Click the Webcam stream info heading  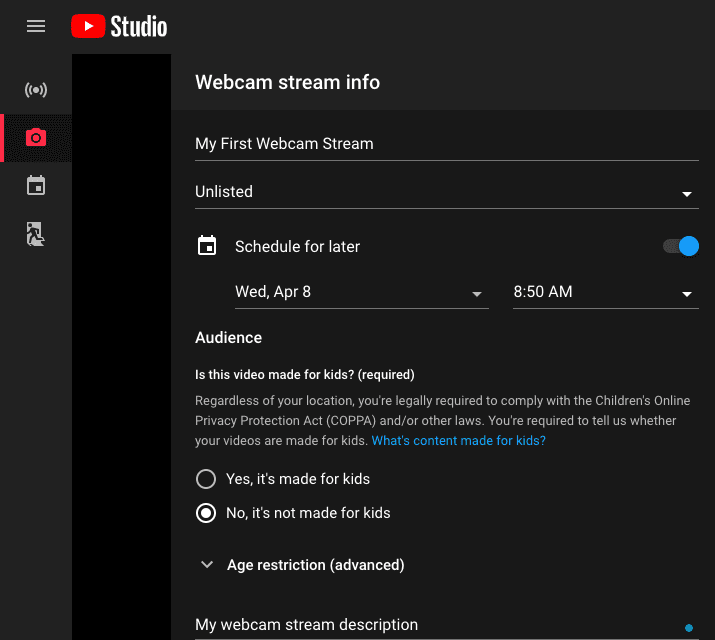click(287, 82)
